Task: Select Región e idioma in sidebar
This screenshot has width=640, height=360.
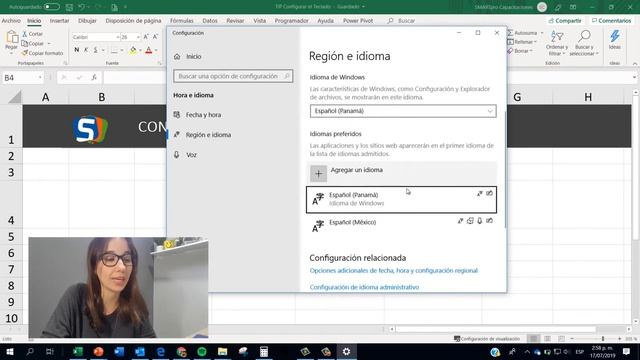Action: pyautogui.click(x=202, y=135)
